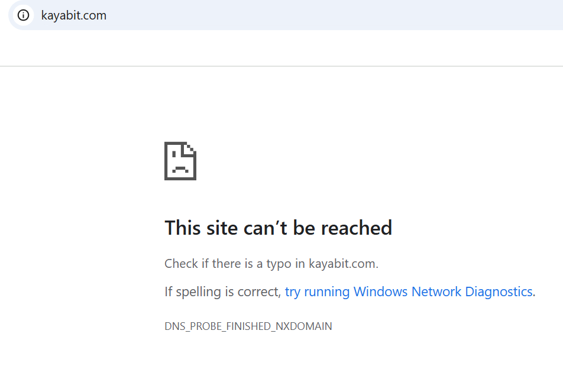
Task: Click "try running" at the link start
Action: coord(317,291)
